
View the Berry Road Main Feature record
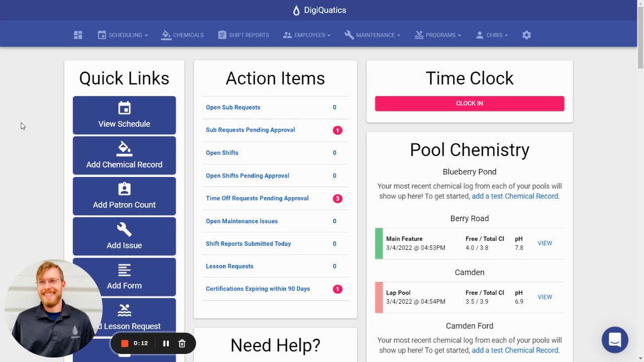coord(544,243)
